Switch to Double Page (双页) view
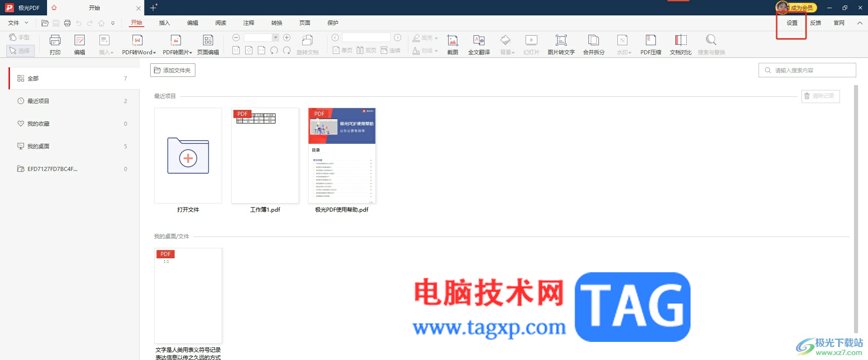 pos(366,50)
